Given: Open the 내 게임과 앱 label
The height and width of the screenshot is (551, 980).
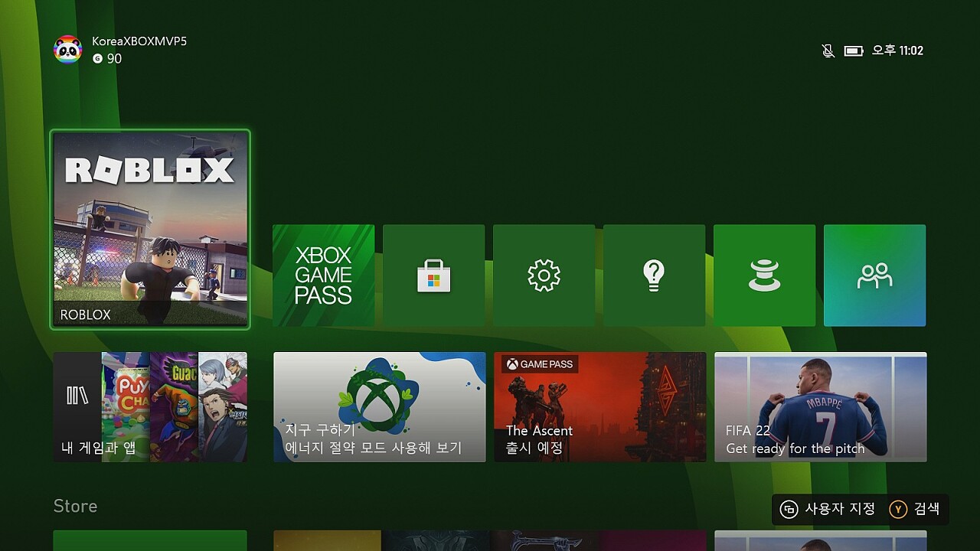Looking at the screenshot, I should click(99, 448).
